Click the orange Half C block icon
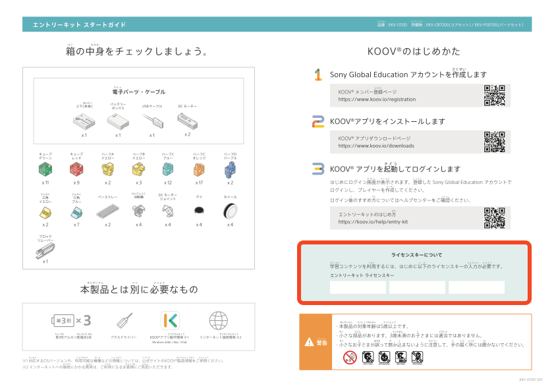 199,170
